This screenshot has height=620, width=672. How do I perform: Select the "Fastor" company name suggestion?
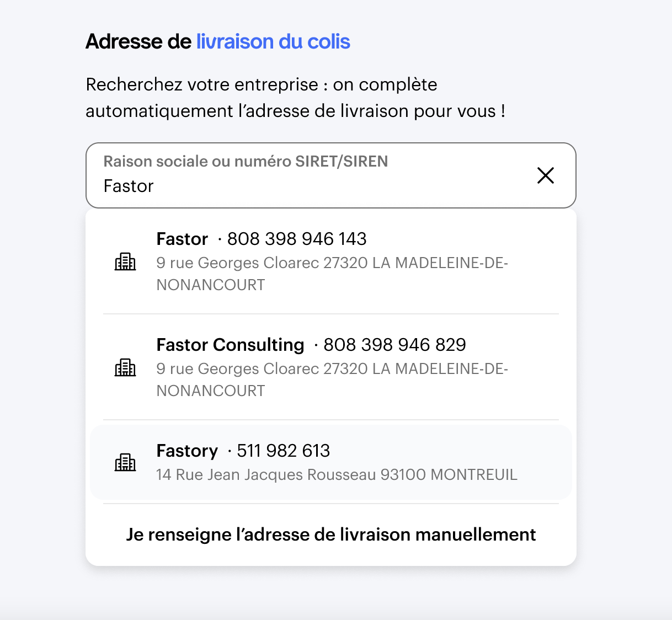click(182, 239)
